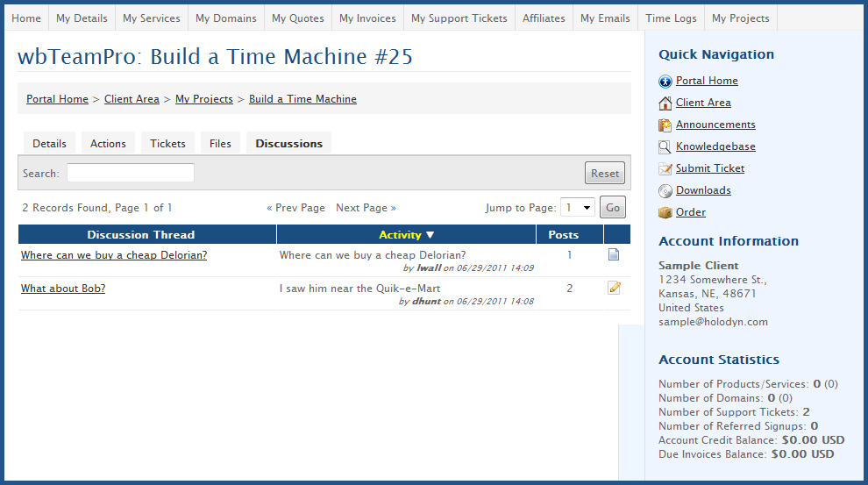The height and width of the screenshot is (485, 868).
Task: Click the Announcements icon in Quick Navigation
Action: 665,125
